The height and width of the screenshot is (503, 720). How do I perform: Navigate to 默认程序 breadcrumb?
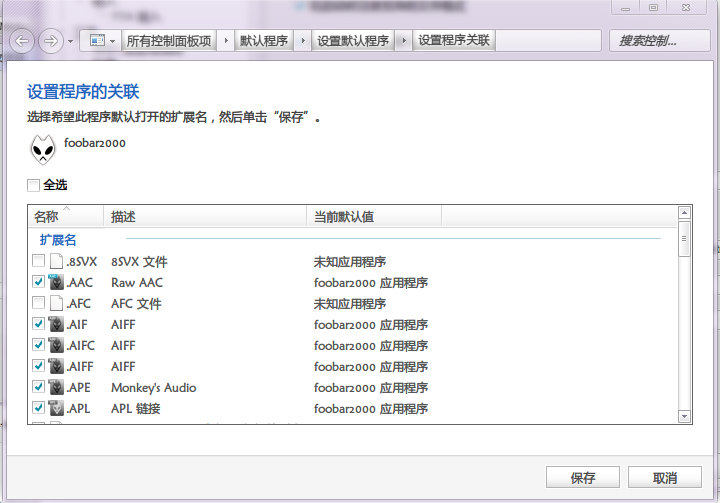point(264,41)
